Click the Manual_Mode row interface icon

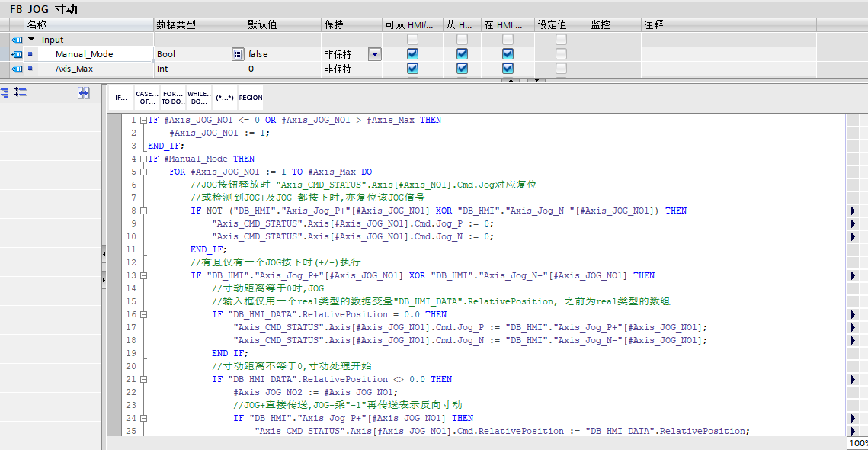click(17, 53)
